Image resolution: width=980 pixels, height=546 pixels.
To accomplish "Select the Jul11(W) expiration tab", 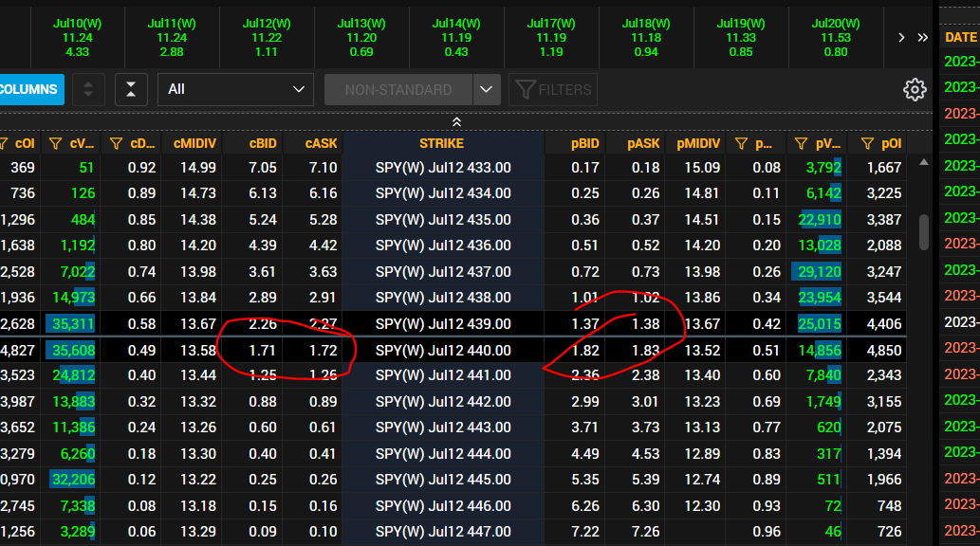I will click(x=172, y=38).
